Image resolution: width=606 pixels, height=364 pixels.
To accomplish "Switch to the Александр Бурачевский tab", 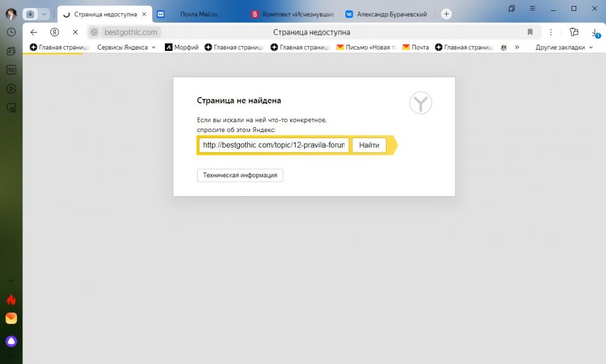I will click(x=392, y=15).
